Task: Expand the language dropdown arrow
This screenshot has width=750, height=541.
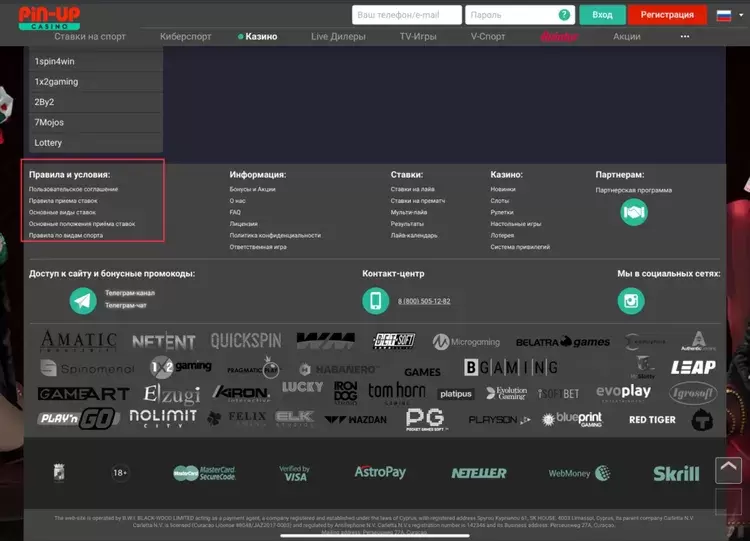Action: (741, 15)
